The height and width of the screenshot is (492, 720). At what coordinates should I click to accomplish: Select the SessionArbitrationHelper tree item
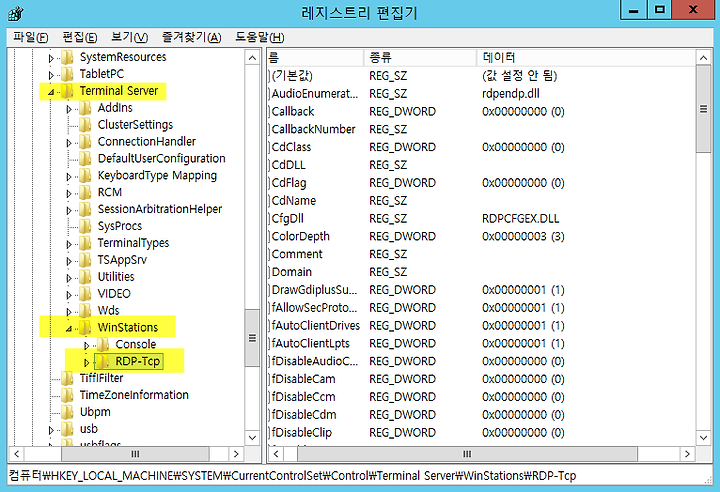coord(160,209)
